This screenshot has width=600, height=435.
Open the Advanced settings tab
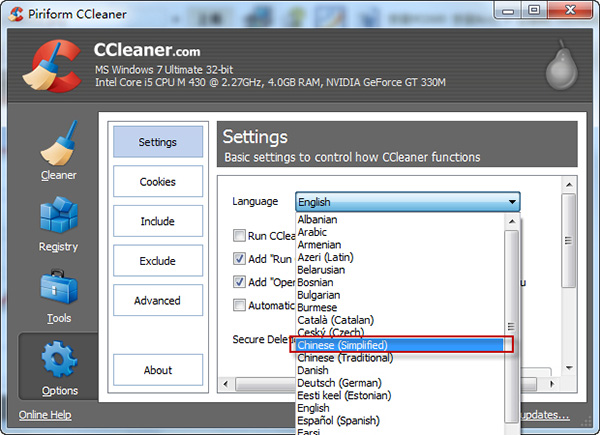tap(157, 301)
